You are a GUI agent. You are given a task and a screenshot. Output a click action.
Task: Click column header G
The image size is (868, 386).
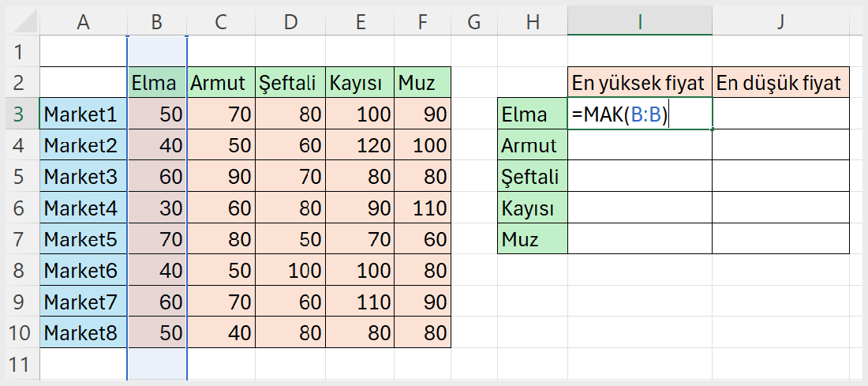(473, 23)
